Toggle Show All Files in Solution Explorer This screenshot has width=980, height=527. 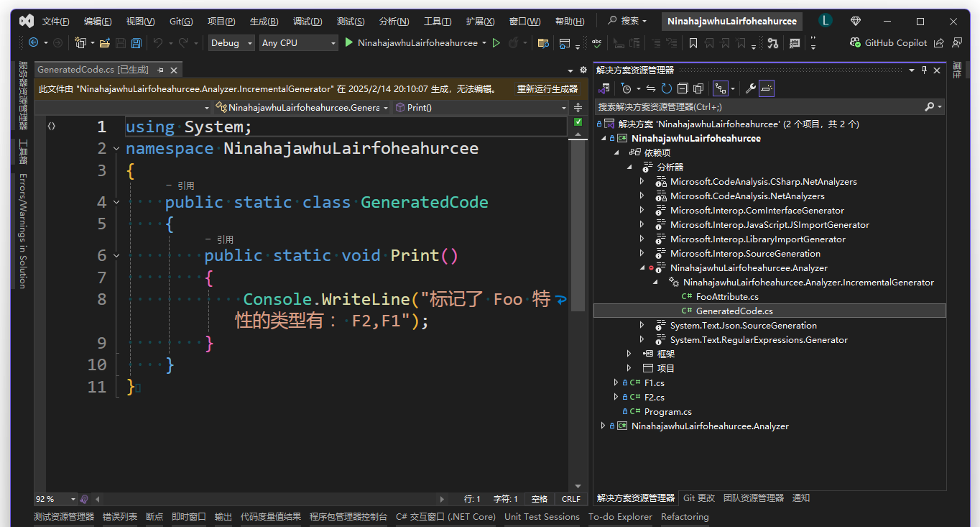pyautogui.click(x=698, y=88)
